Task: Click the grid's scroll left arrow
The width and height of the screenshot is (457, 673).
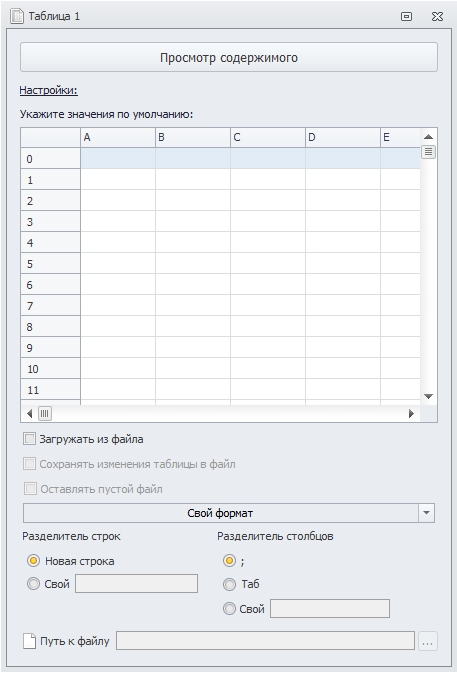Action: coord(29,413)
